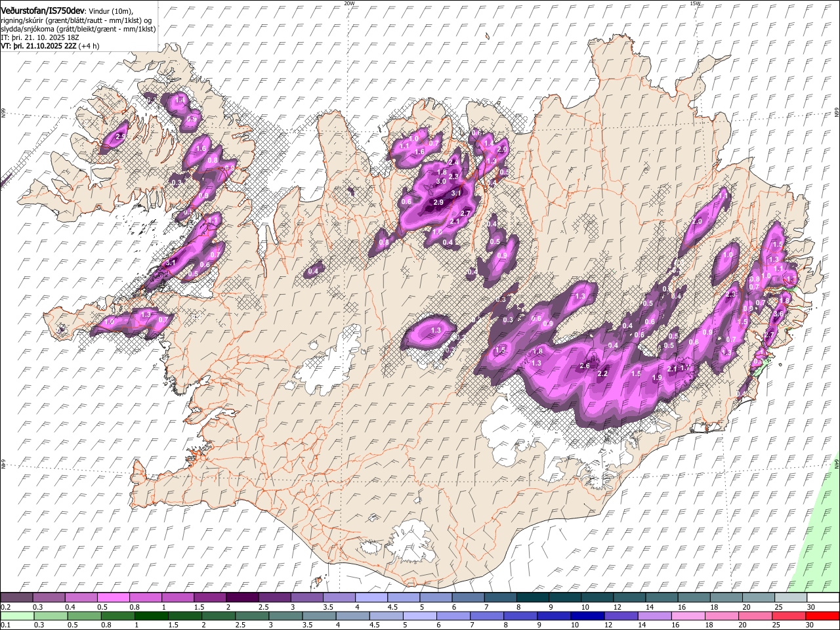Select upper legend swatch between 3 and 3.5
The height and width of the screenshot is (630, 840).
pyautogui.click(x=306, y=598)
